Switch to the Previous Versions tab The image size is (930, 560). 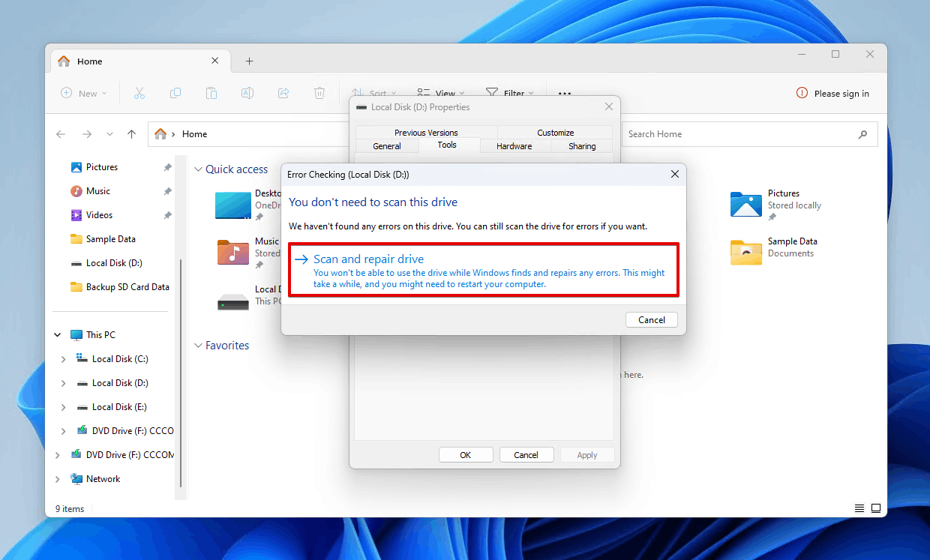click(x=426, y=133)
